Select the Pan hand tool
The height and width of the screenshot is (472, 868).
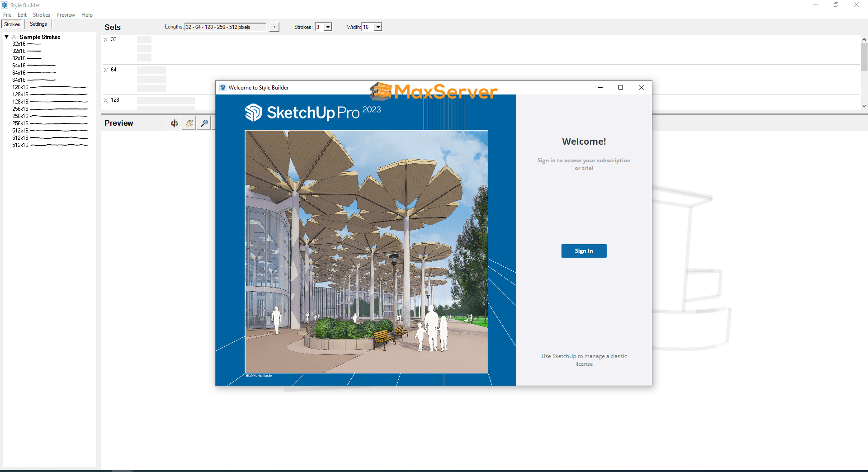click(189, 123)
